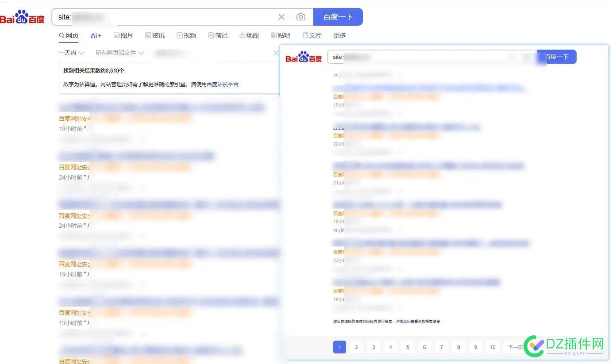Viewport: 612px width, 364px height.
Task: Switch to the 资讯 tab
Action: pyautogui.click(x=155, y=35)
